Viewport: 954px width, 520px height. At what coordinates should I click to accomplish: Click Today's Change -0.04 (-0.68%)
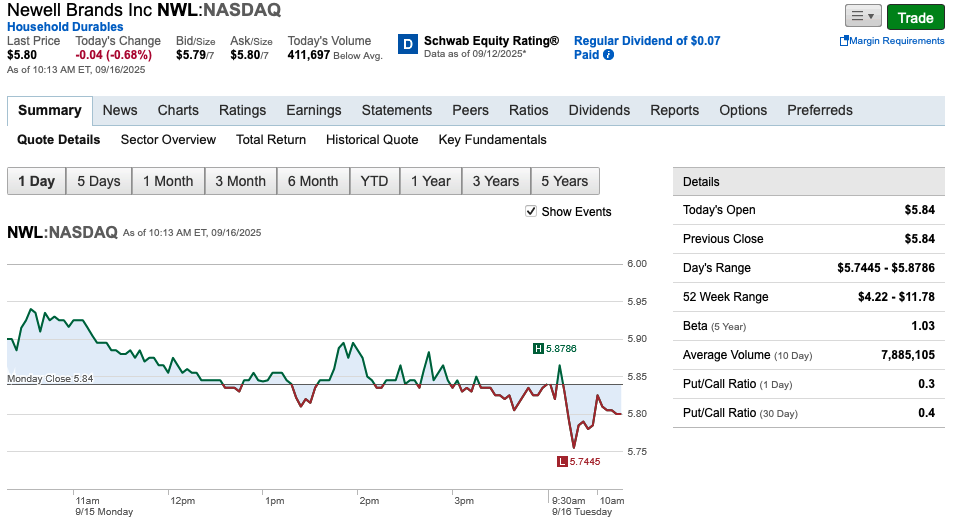click(x=113, y=55)
